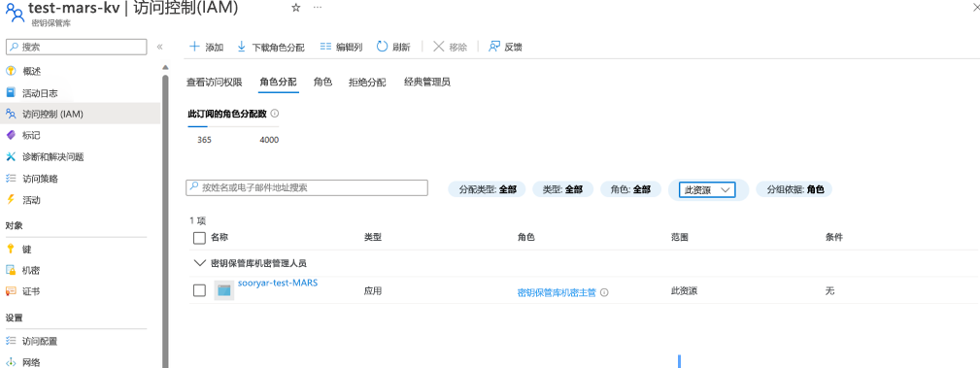Sort by the 类型 column header
Viewport: 980px width, 368px height.
point(373,238)
